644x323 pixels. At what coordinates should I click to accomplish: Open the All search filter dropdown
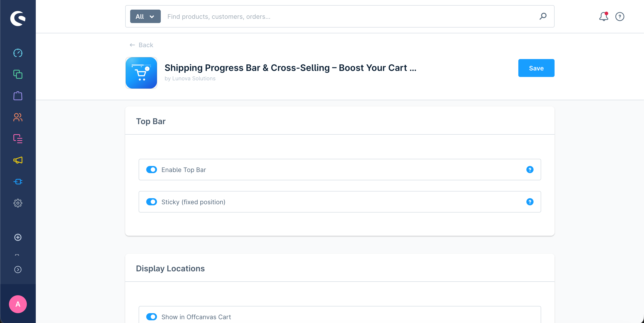[145, 17]
